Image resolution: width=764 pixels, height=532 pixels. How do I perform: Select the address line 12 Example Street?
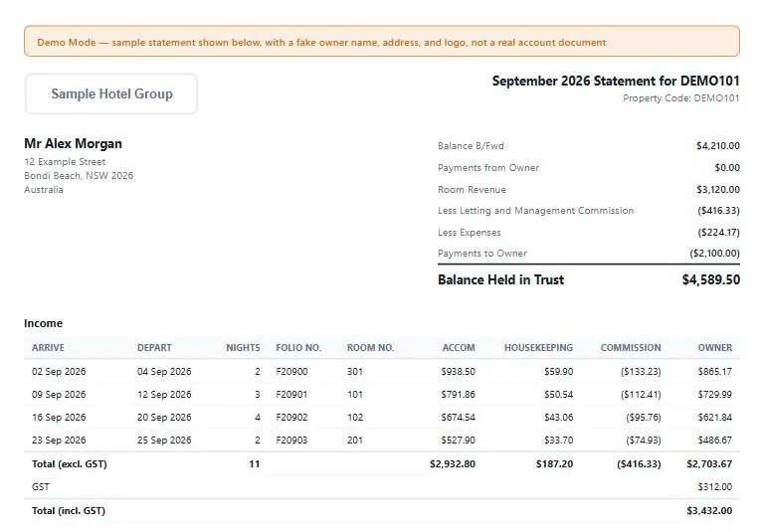coord(65,162)
